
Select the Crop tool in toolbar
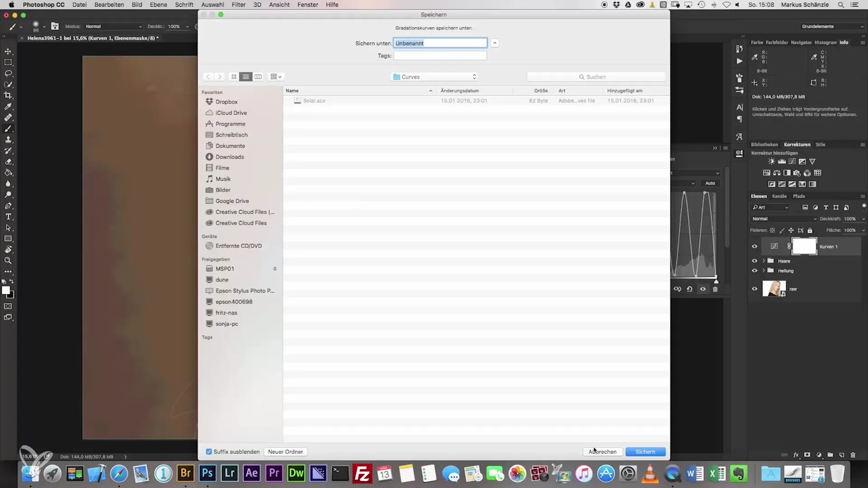tap(8, 95)
